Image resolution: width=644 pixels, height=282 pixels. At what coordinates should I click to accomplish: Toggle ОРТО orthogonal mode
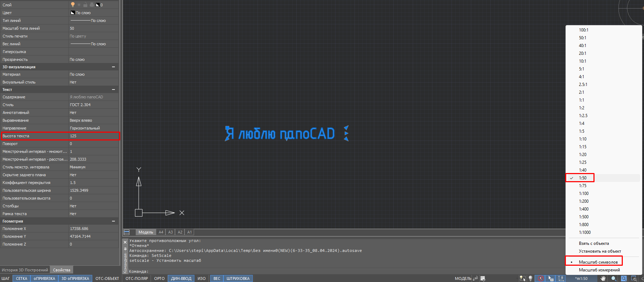[159, 278]
